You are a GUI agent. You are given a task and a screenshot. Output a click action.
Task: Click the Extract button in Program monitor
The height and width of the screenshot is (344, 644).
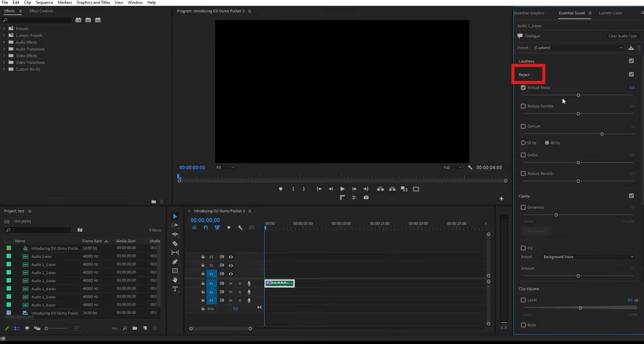tap(392, 189)
